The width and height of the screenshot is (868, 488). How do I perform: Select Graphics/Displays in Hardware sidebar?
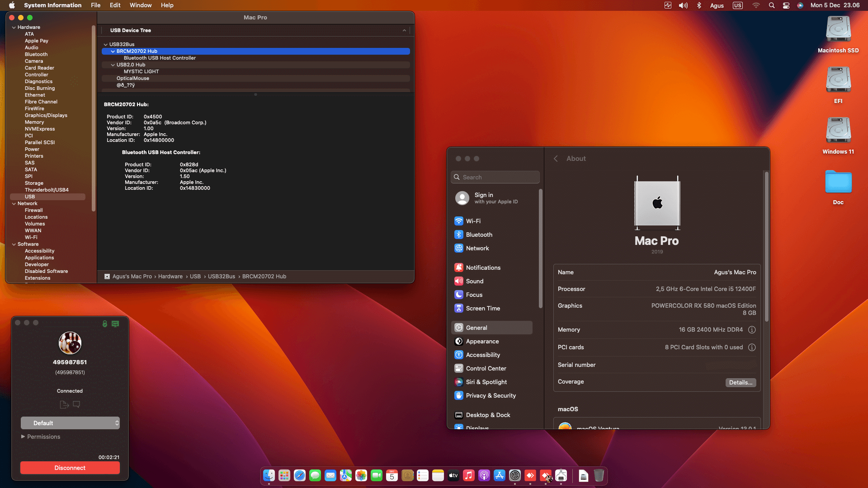click(46, 115)
